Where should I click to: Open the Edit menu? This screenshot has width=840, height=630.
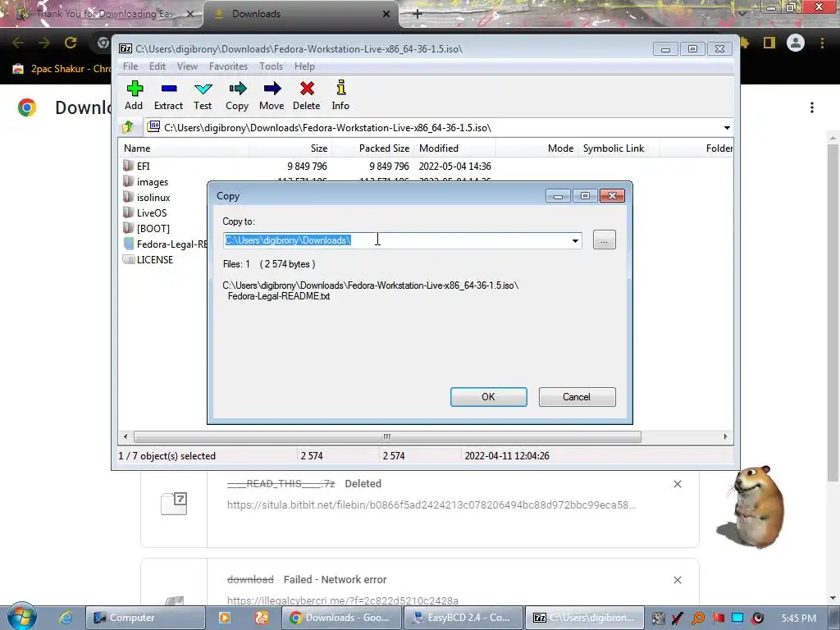point(157,66)
